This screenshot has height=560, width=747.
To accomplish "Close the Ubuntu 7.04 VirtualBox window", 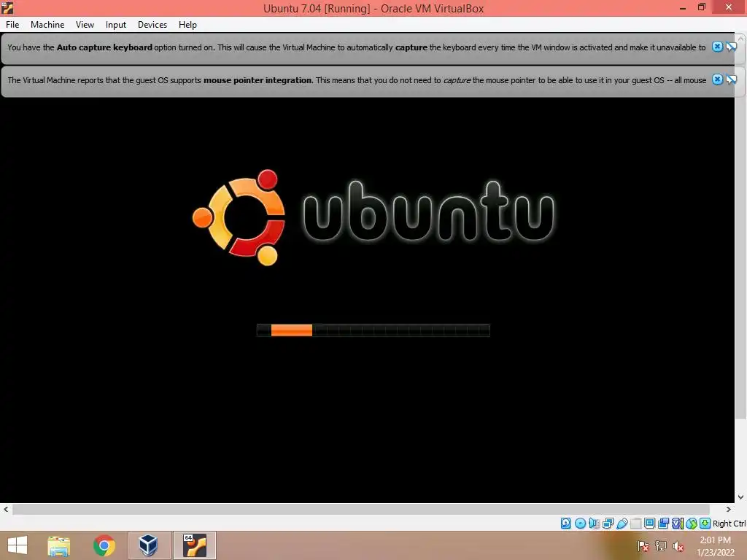I will [x=729, y=7].
